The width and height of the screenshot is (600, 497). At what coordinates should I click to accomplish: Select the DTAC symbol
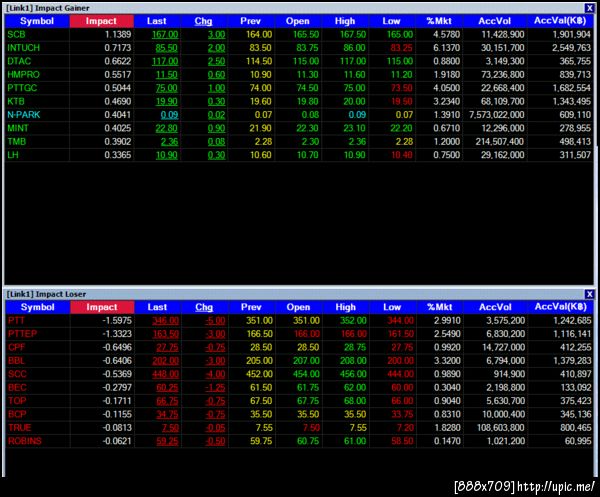19,61
